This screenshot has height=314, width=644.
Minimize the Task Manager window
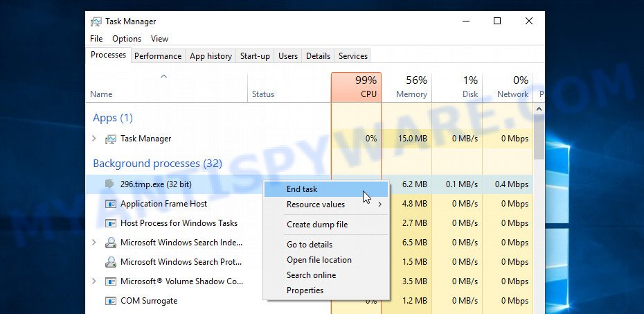(x=465, y=21)
